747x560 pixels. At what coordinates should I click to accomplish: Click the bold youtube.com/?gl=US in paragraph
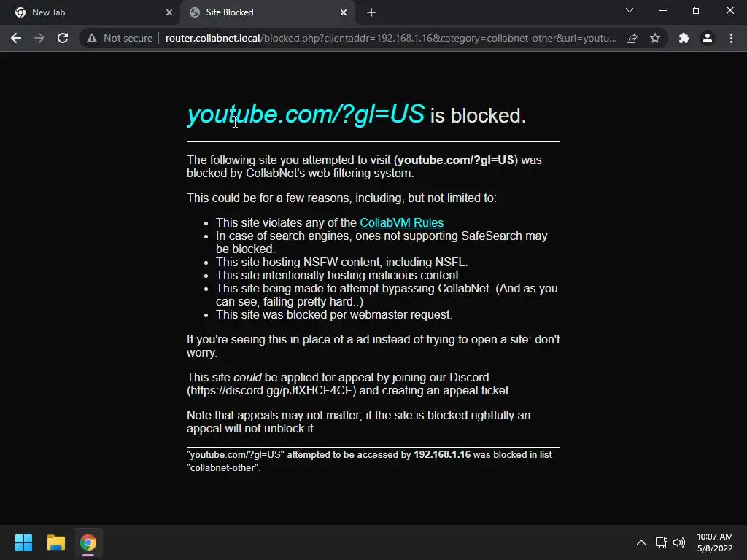coord(455,160)
